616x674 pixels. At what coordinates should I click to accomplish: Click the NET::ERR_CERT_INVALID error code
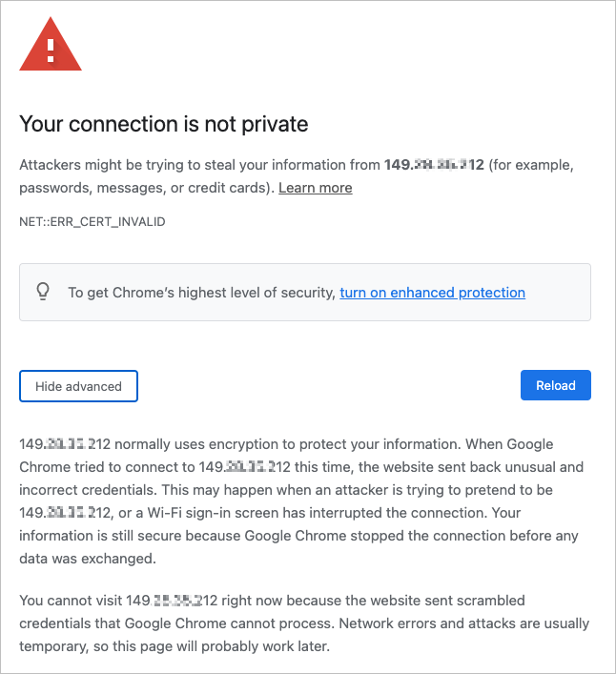pos(92,221)
